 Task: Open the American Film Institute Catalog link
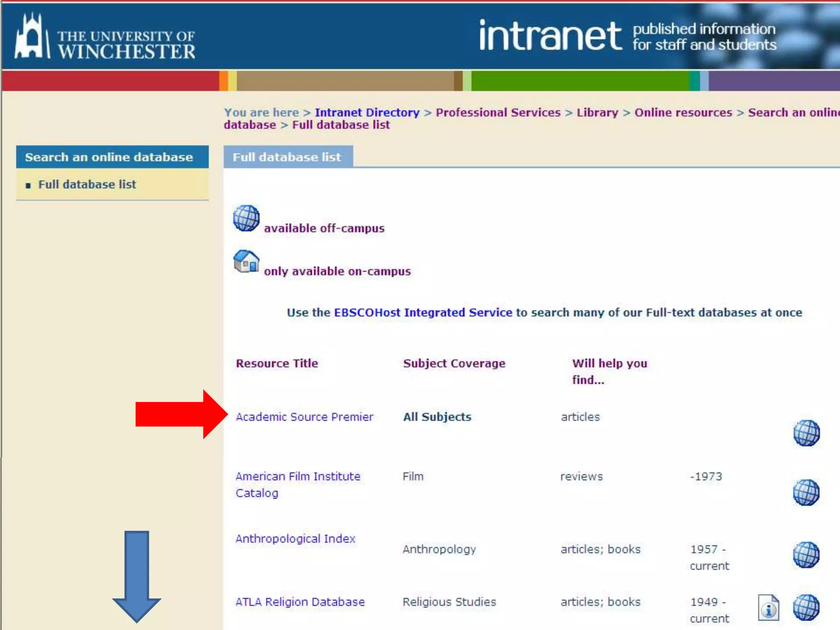pyautogui.click(x=298, y=484)
